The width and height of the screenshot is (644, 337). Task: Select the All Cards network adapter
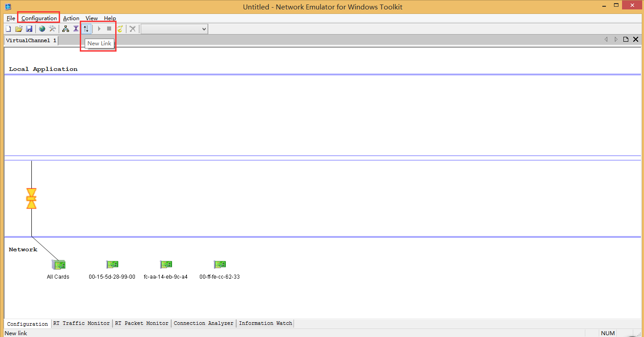coord(58,264)
